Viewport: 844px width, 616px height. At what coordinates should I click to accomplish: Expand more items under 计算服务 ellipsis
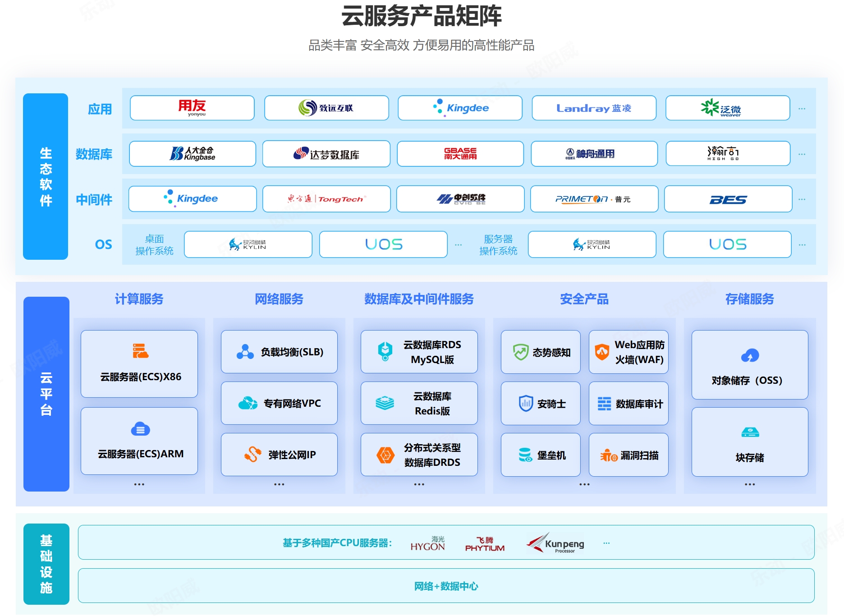(139, 484)
